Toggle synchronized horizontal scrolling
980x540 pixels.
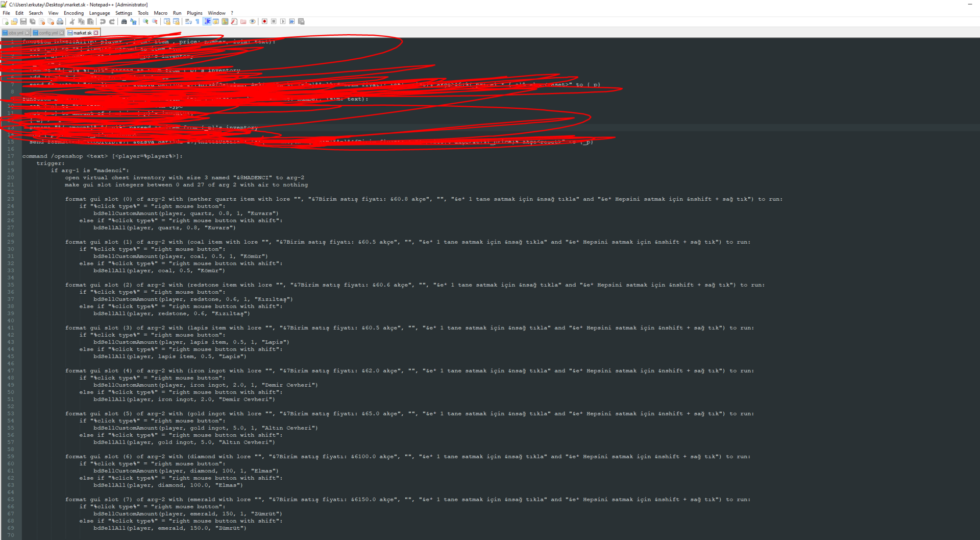point(176,21)
